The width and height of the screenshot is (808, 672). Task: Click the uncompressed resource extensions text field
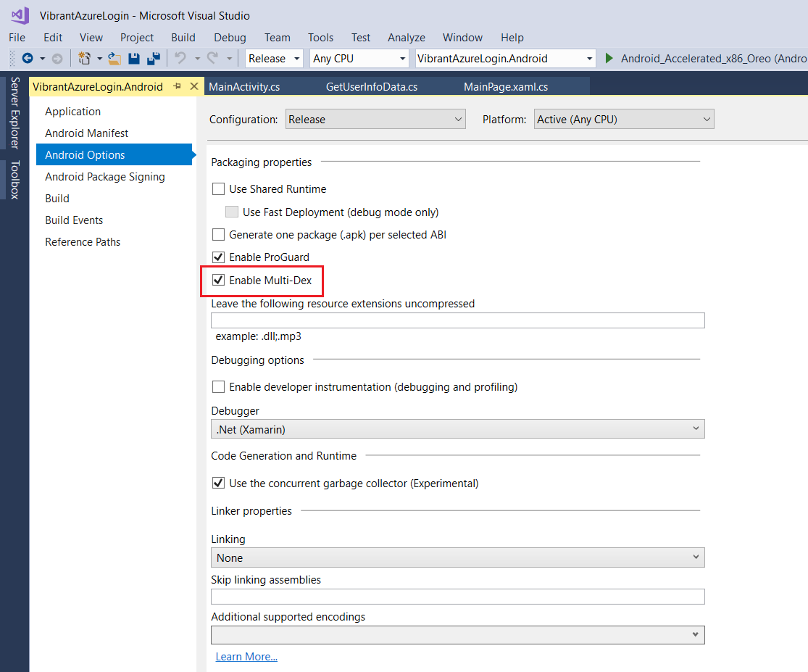(x=457, y=320)
